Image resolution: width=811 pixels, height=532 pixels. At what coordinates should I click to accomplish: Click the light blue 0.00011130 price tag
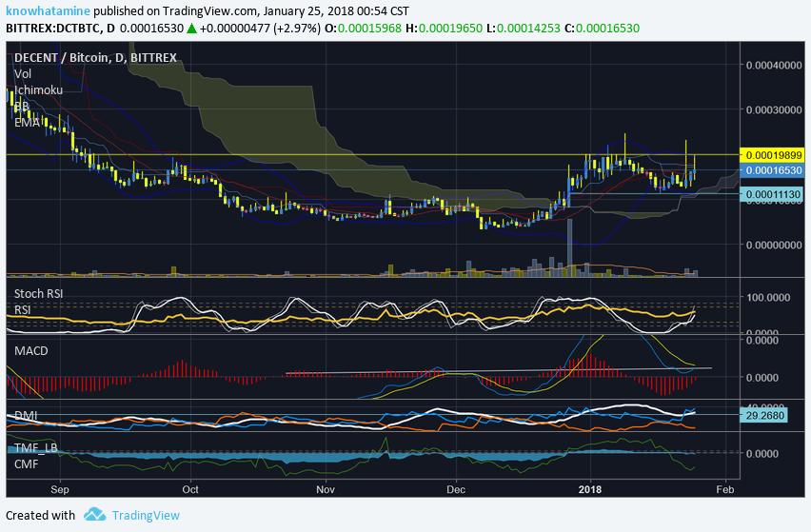click(x=772, y=195)
